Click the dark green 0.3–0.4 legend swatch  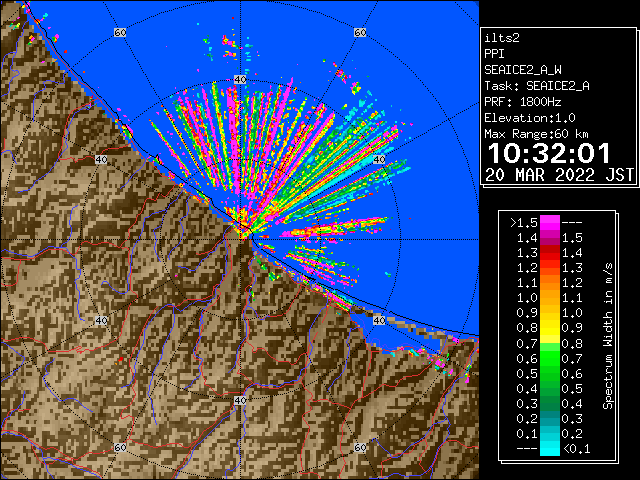(550, 404)
